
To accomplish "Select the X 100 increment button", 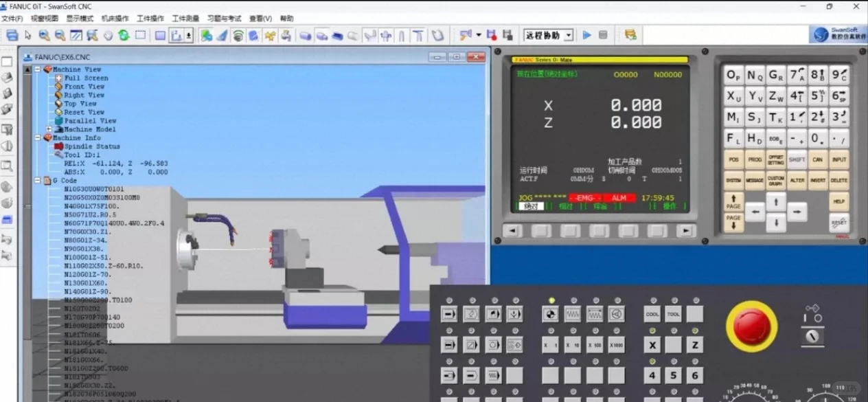I will pyautogui.click(x=595, y=345).
